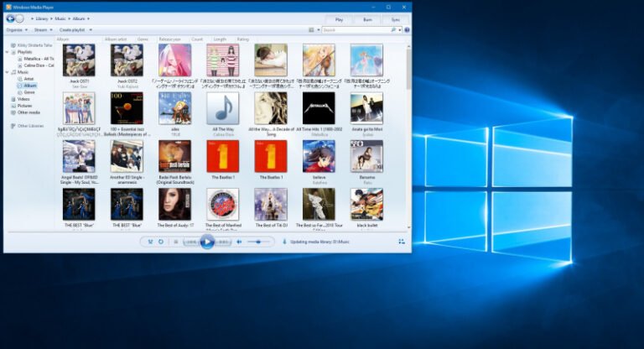
Task: Open the Organize dropdown menu
Action: [17, 29]
